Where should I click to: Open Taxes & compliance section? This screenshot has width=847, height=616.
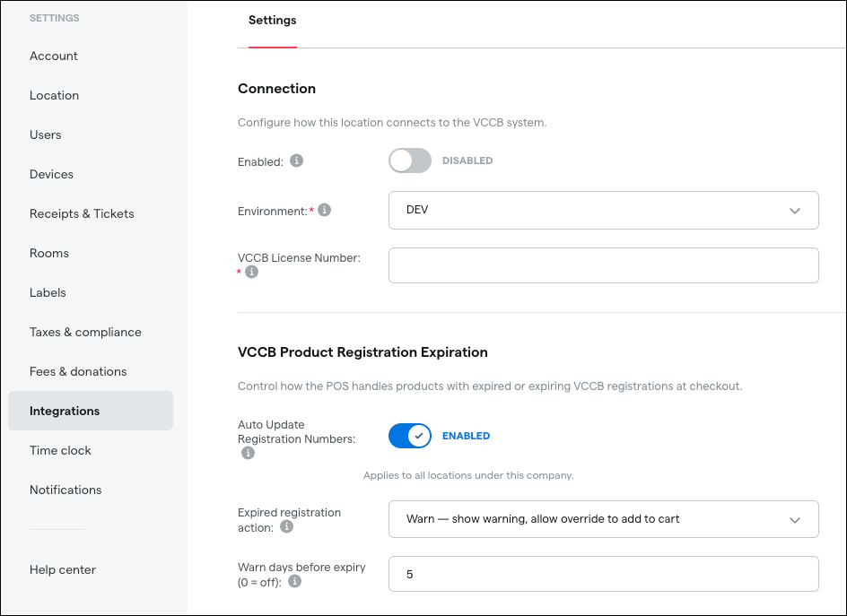click(x=85, y=332)
